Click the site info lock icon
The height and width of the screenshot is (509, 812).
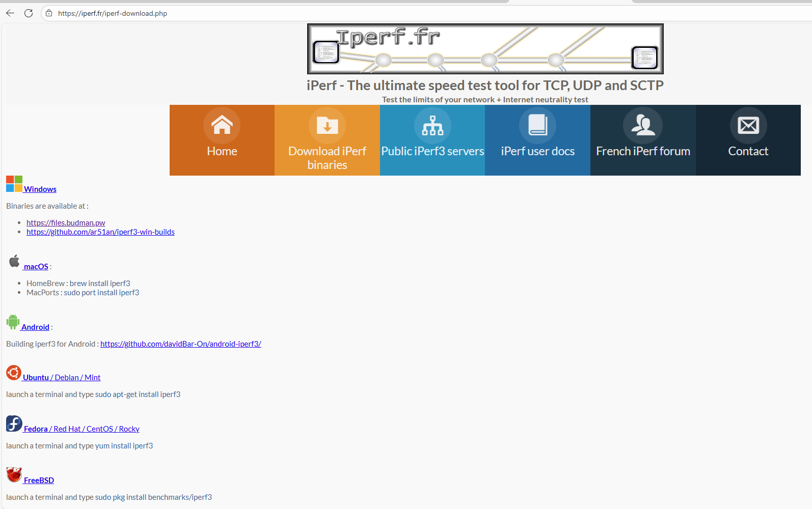(x=49, y=13)
